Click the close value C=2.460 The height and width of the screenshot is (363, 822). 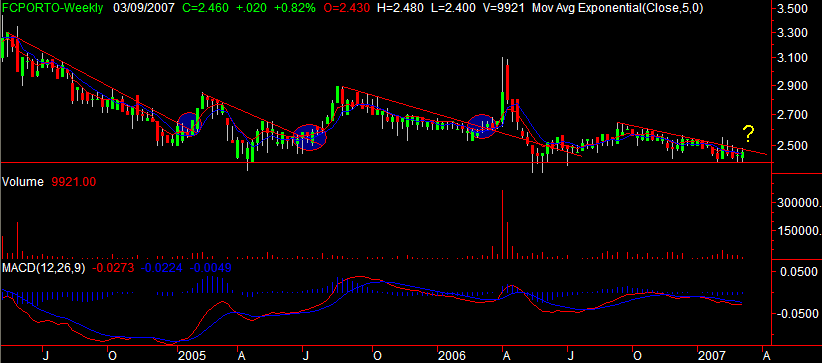click(x=207, y=8)
